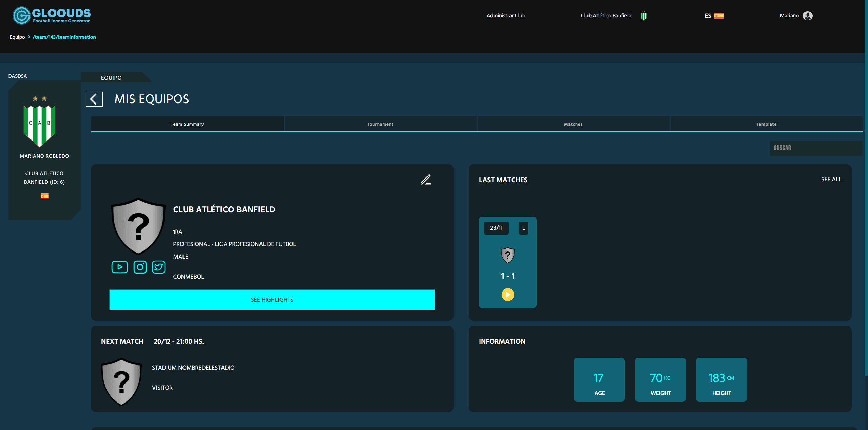The width and height of the screenshot is (868, 430).
Task: Click Club Atlético Banfield (ID: 6) sidebar text
Action: (x=44, y=177)
